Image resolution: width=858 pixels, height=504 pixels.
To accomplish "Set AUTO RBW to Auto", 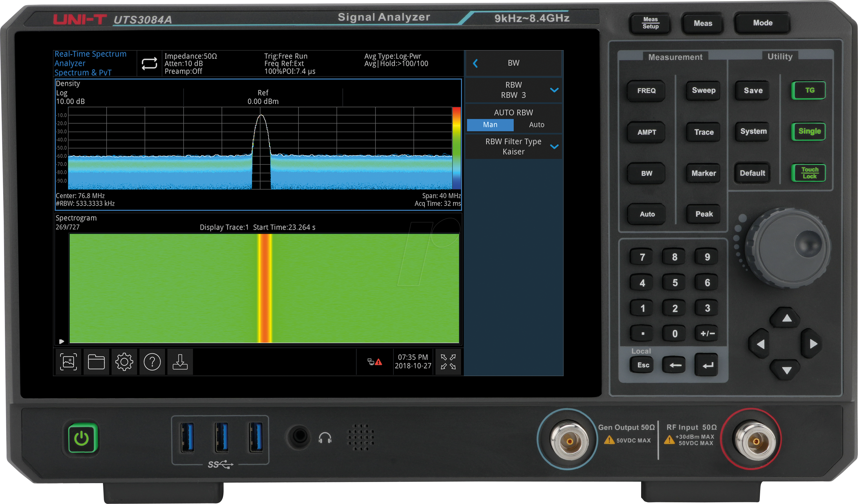I will [537, 125].
